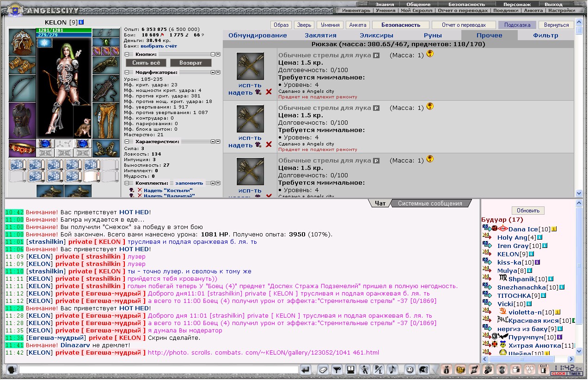
Task: Click the funnel filter icon in chat toolbar
Action: coord(337,369)
